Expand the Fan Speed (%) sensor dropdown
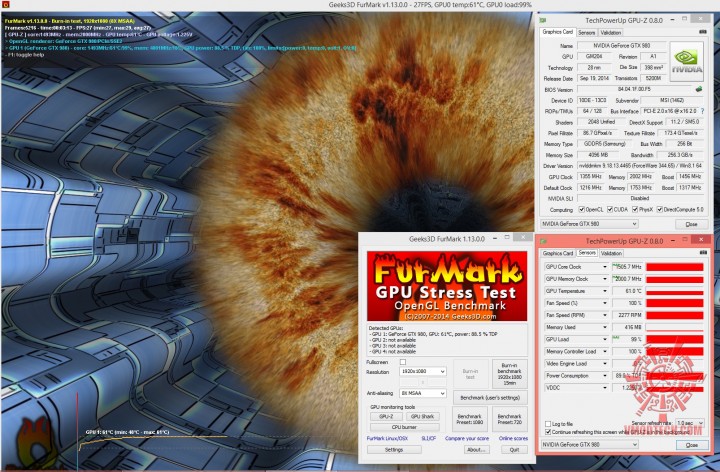The image size is (720, 472). point(605,303)
